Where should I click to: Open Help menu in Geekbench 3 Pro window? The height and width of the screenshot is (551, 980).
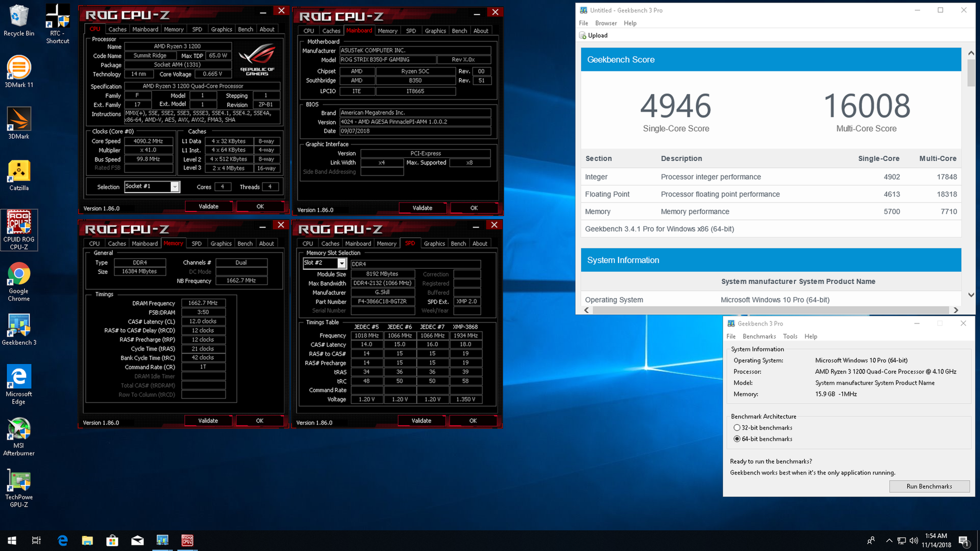811,336
